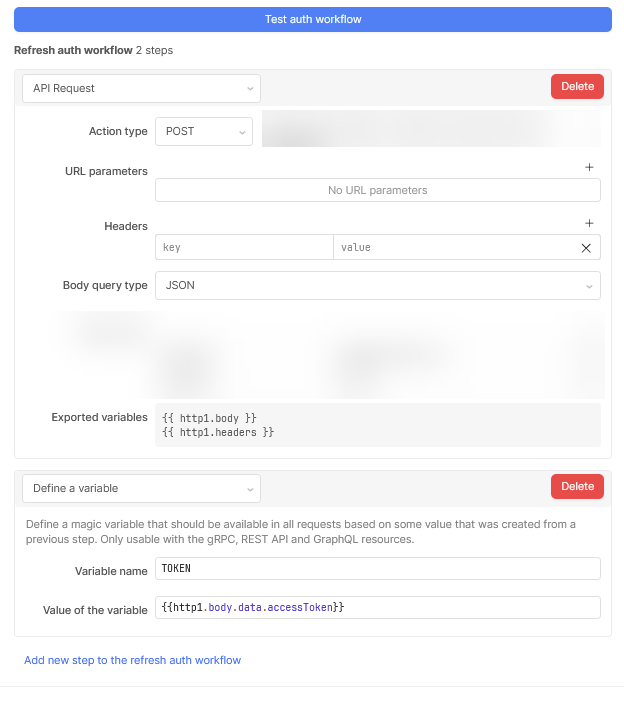
Task: Click Test auth workflow button
Action: [313, 19]
